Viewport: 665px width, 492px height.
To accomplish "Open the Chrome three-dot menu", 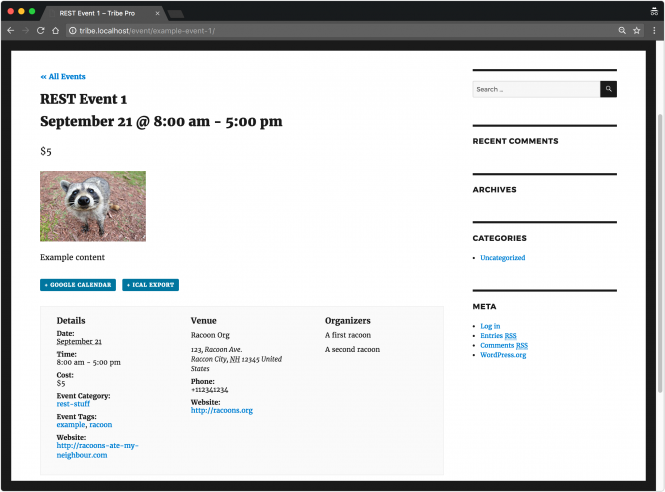I will [653, 31].
